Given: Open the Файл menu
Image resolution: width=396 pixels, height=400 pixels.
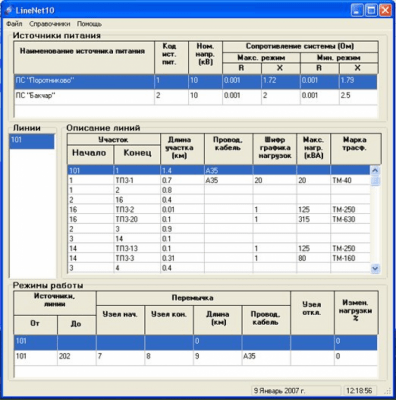Looking at the screenshot, I should (14, 24).
